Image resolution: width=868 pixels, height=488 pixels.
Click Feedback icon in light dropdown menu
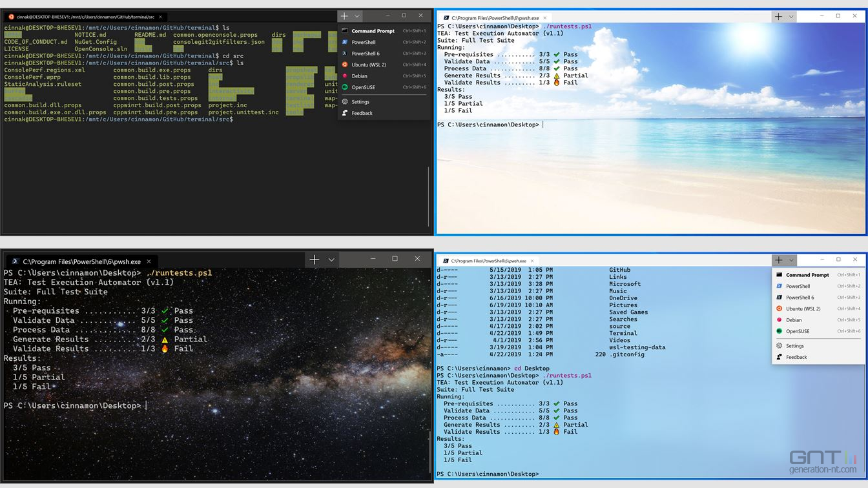click(780, 357)
